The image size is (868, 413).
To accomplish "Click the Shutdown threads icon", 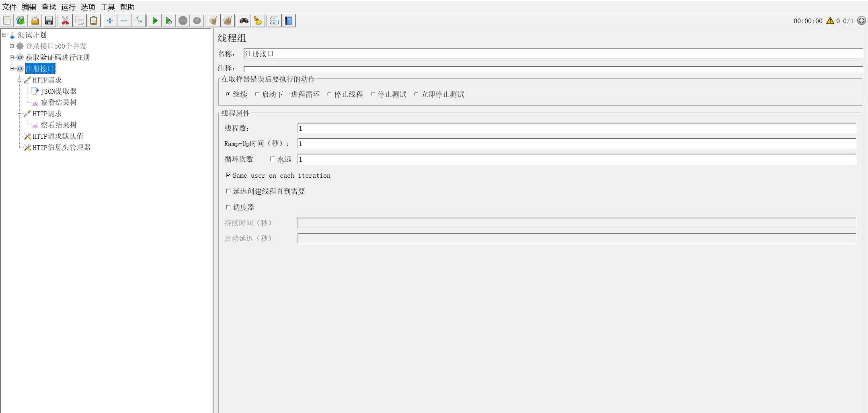I will point(197,21).
